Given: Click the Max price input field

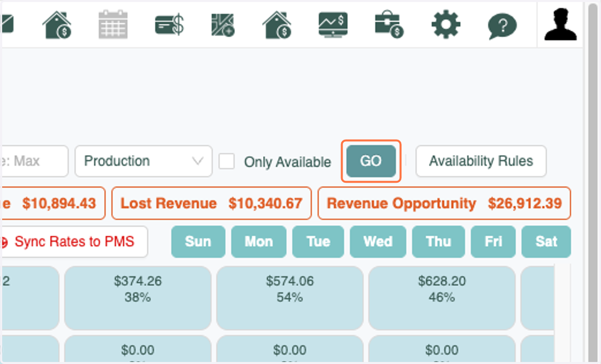Looking at the screenshot, I should coord(34,161).
